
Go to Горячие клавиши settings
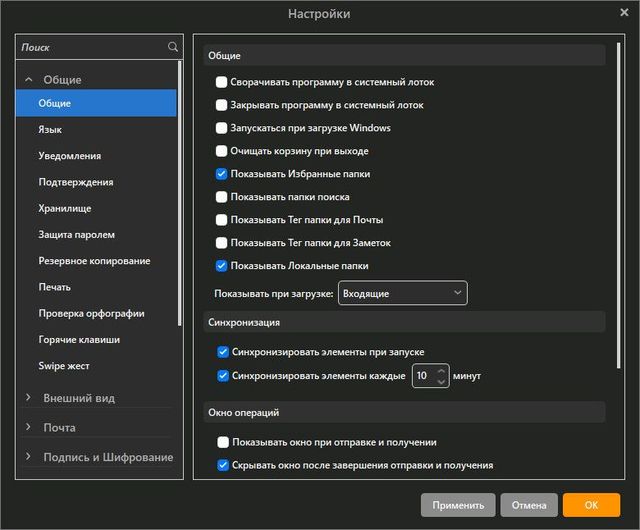pyautogui.click(x=78, y=340)
